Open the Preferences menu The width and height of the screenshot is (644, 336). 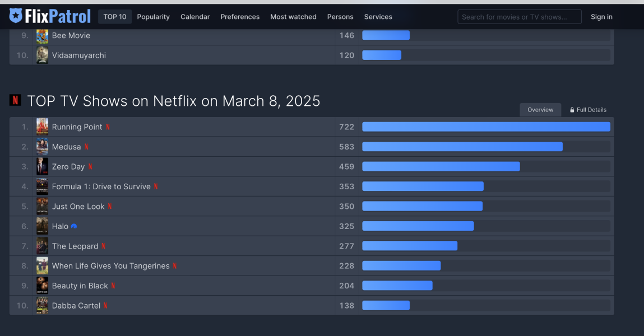240,17
